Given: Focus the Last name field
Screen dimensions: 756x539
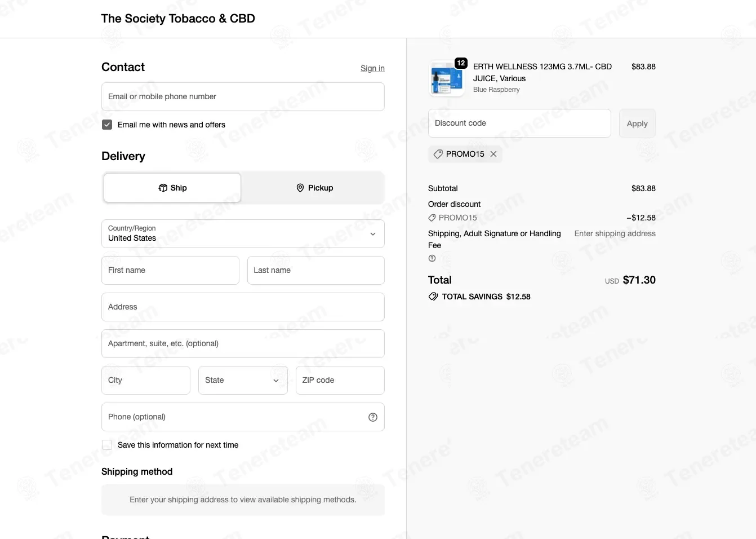Looking at the screenshot, I should tap(316, 271).
